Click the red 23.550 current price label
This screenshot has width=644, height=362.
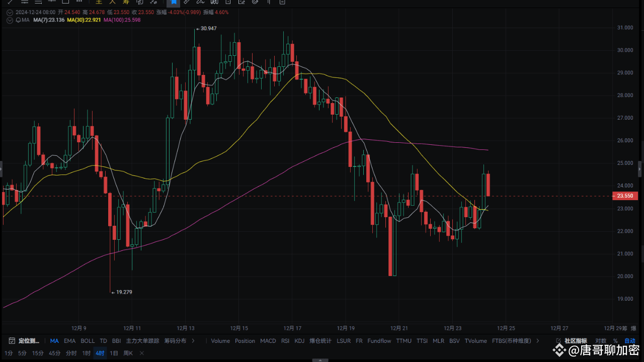click(624, 196)
